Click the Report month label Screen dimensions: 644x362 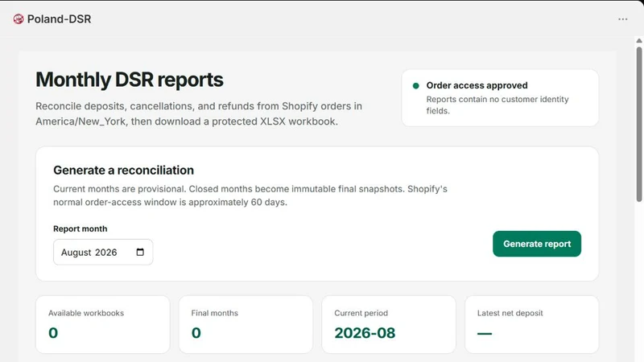80,228
